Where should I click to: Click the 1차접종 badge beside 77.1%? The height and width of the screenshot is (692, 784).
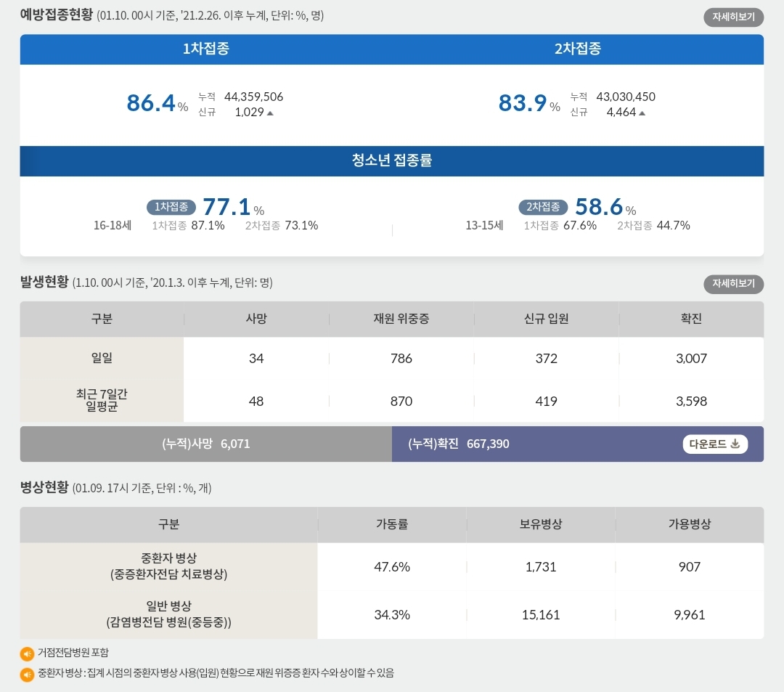point(171,207)
